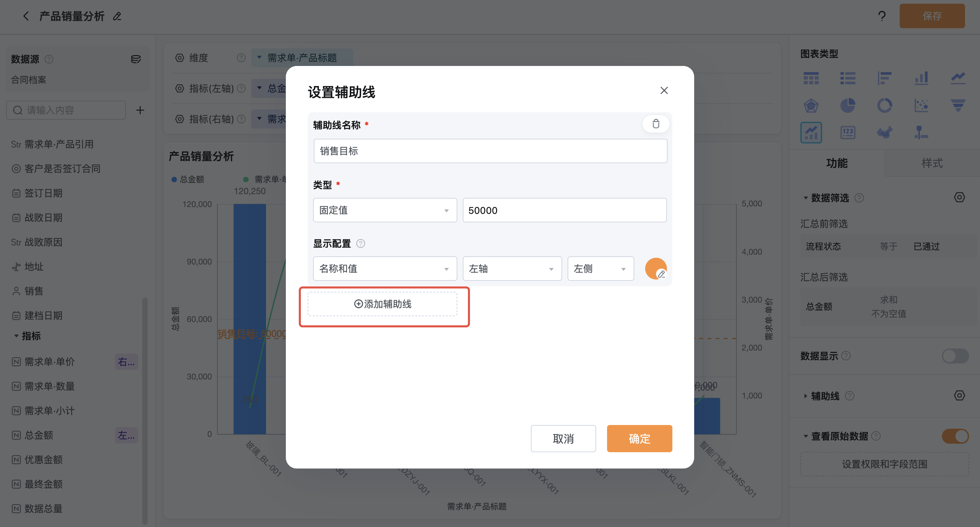Select the combo bar-line chart type

[x=811, y=132]
